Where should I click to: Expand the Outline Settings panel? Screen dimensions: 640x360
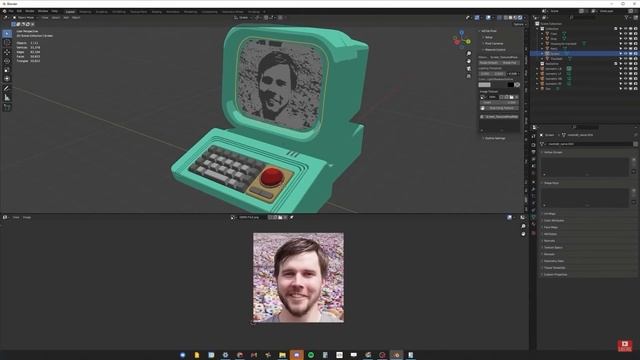pyautogui.click(x=495, y=138)
